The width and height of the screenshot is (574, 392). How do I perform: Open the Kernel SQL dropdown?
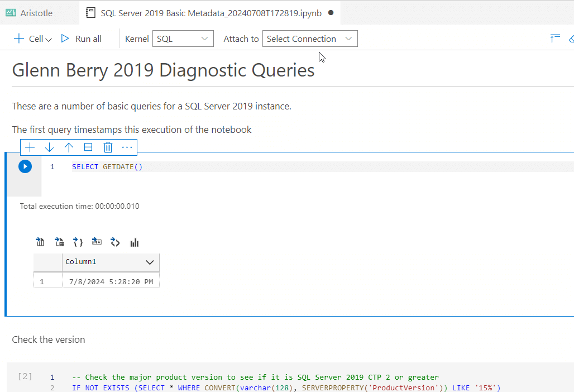[x=183, y=39]
